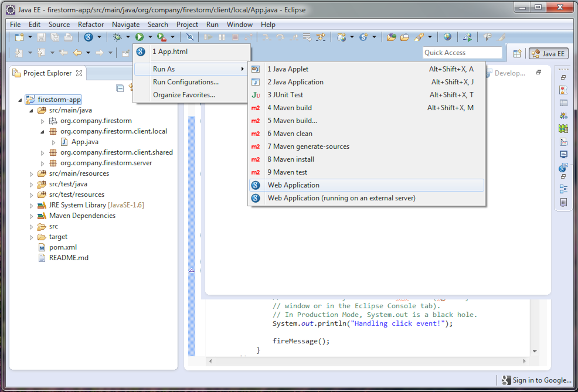Click the receipt-shaped icon at bottom of right trim
The height and width of the screenshot is (392, 578).
pos(563,202)
